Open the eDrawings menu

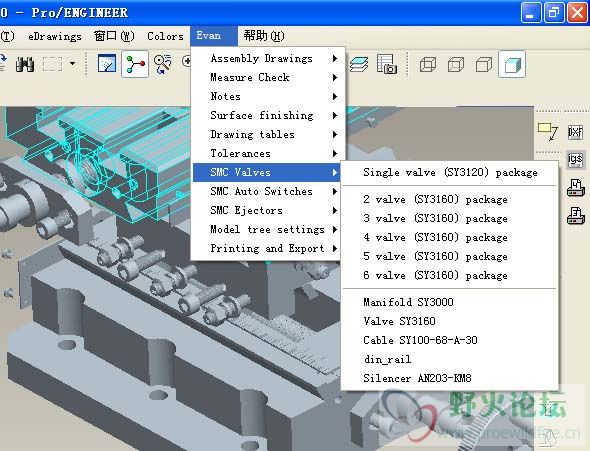(55, 36)
